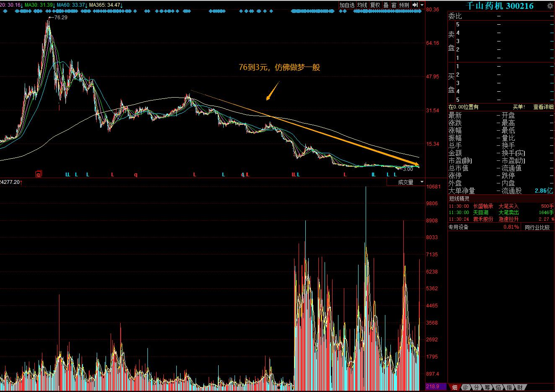The image size is (555, 392).
Task: Select the 君禾股份 急速拉升 row
Action: [501, 219]
